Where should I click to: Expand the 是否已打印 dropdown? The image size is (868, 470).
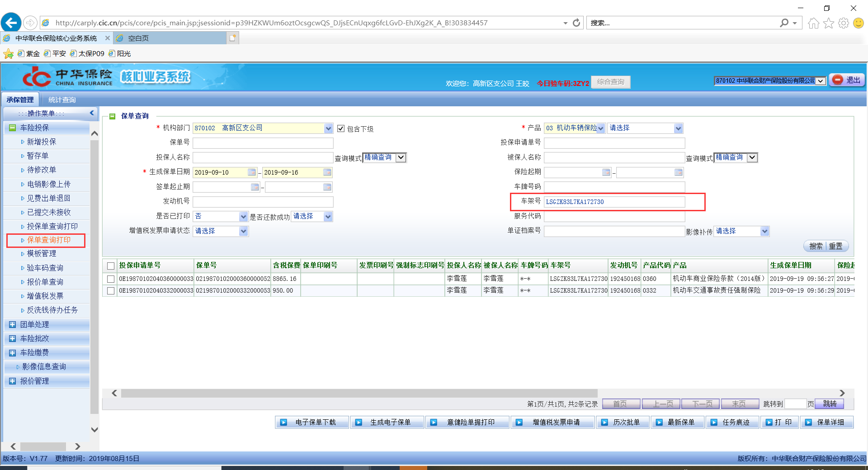click(243, 217)
